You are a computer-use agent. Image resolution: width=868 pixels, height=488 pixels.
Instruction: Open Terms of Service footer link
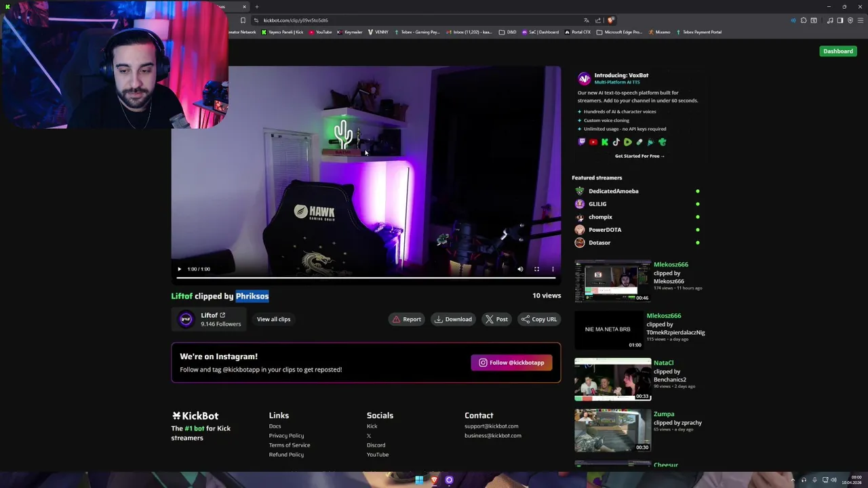[x=290, y=445]
